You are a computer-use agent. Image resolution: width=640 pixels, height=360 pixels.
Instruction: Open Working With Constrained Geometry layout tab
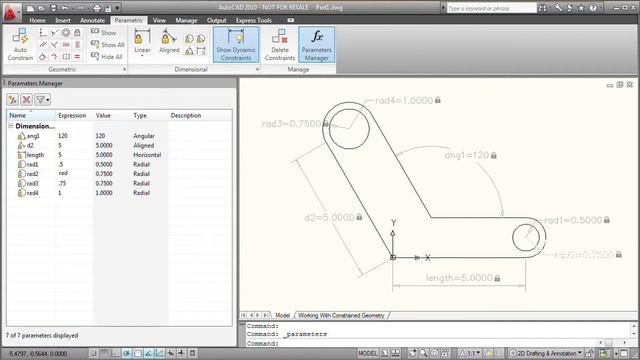[341, 316]
